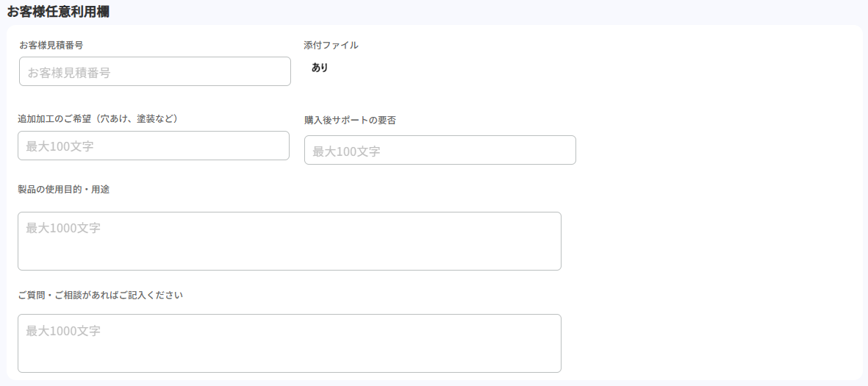Select the 購入後サポートの要否 input box

[x=440, y=150]
